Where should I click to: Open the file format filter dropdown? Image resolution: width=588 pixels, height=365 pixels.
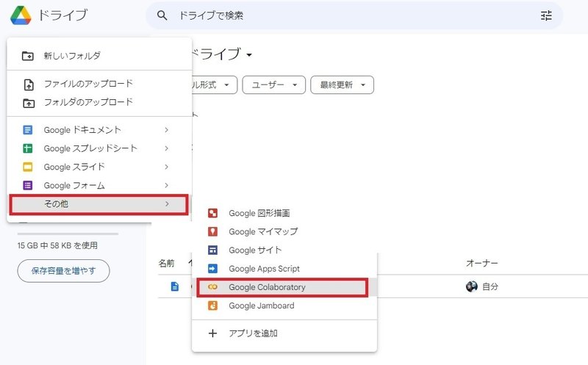click(x=215, y=85)
